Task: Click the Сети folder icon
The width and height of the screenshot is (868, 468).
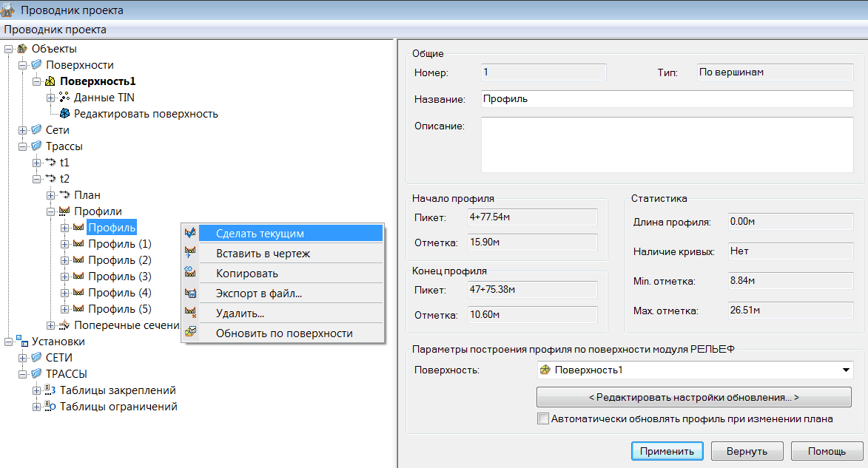Action: [36, 130]
